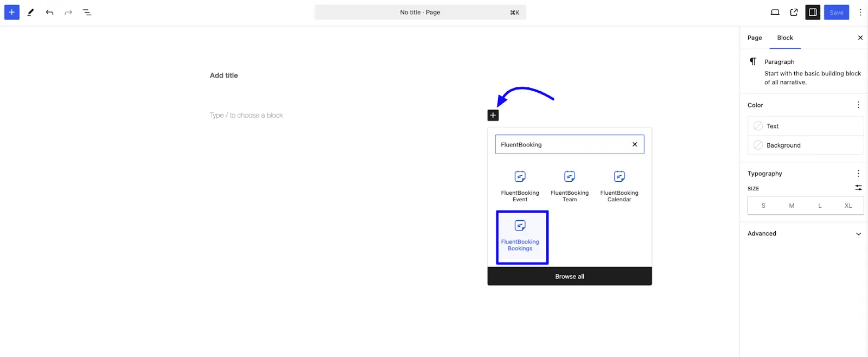868x357 pixels.
Task: Toggle the Settings sidebar
Action: 813,12
